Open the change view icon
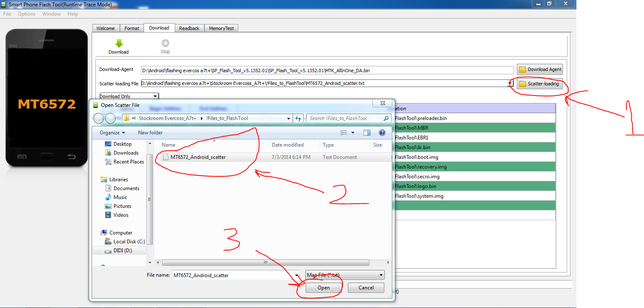 (343, 133)
